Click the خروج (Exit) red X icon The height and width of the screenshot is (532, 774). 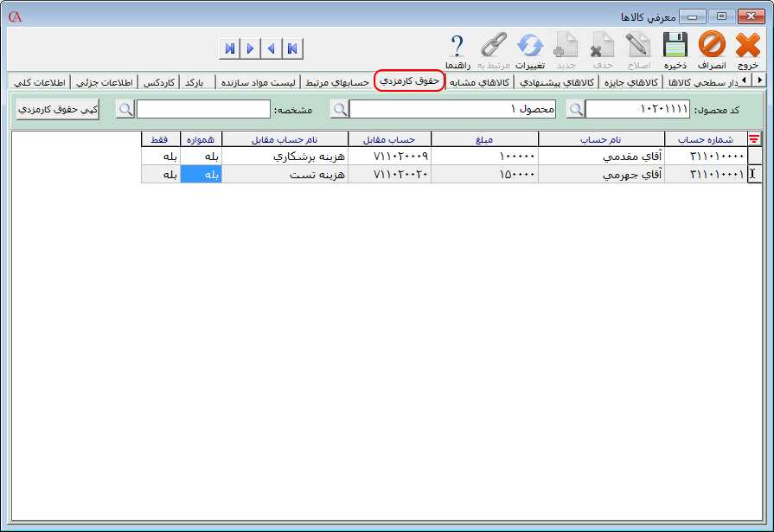(x=748, y=45)
